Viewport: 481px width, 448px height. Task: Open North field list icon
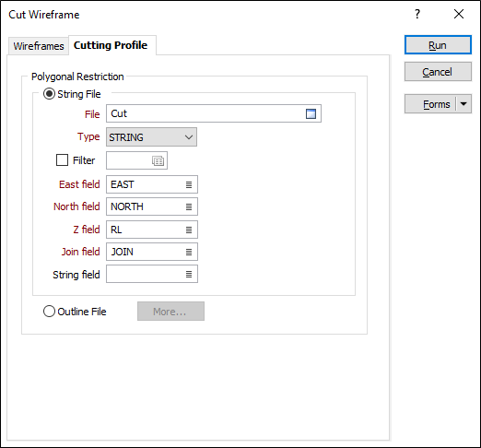pyautogui.click(x=189, y=206)
